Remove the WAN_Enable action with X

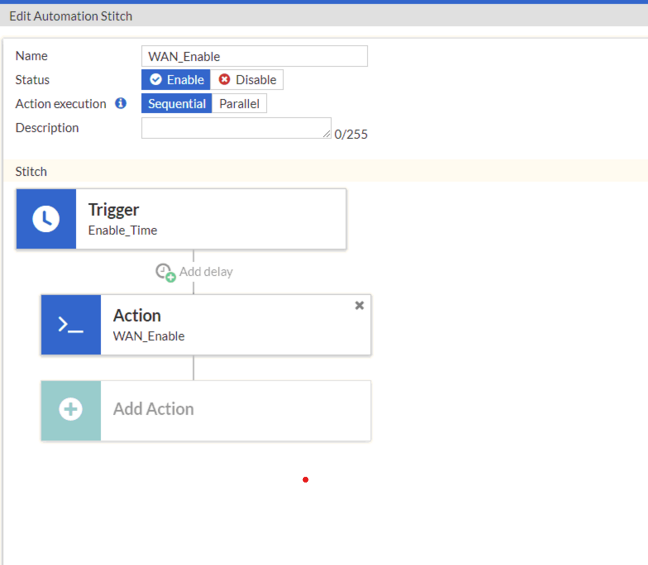[x=359, y=305]
